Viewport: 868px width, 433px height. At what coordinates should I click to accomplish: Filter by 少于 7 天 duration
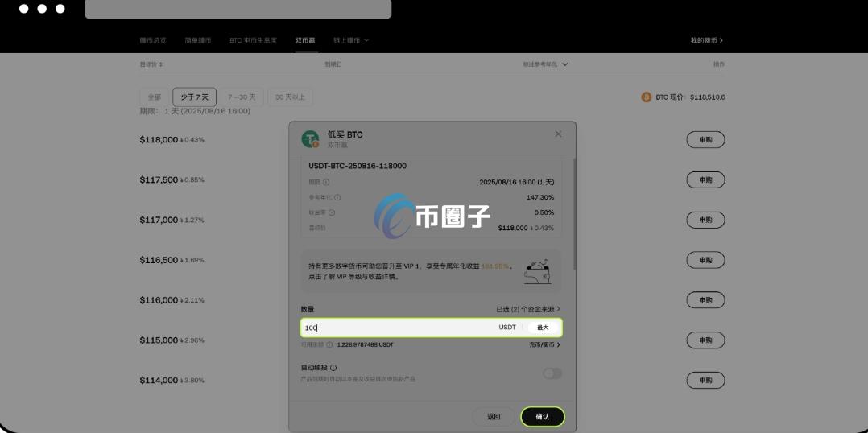coord(194,97)
